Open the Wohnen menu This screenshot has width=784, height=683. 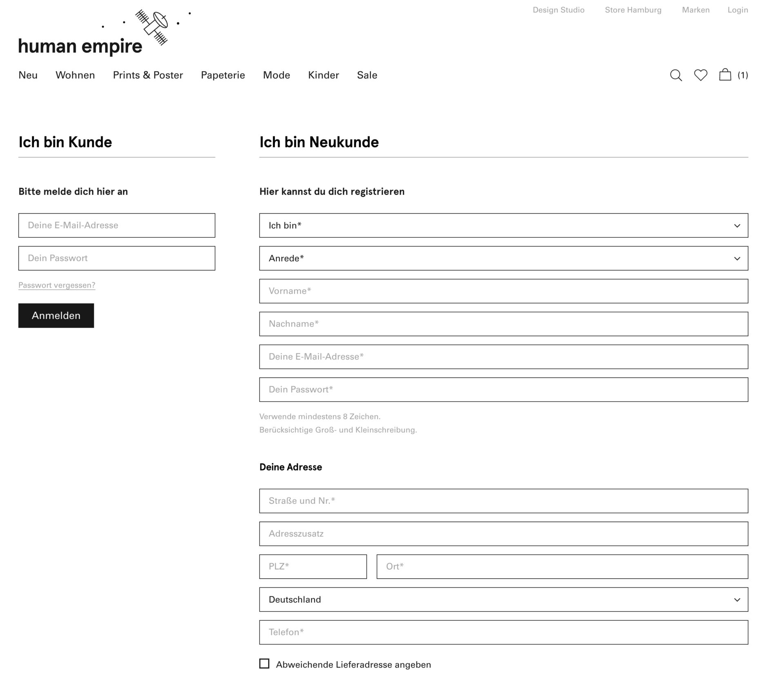(75, 75)
